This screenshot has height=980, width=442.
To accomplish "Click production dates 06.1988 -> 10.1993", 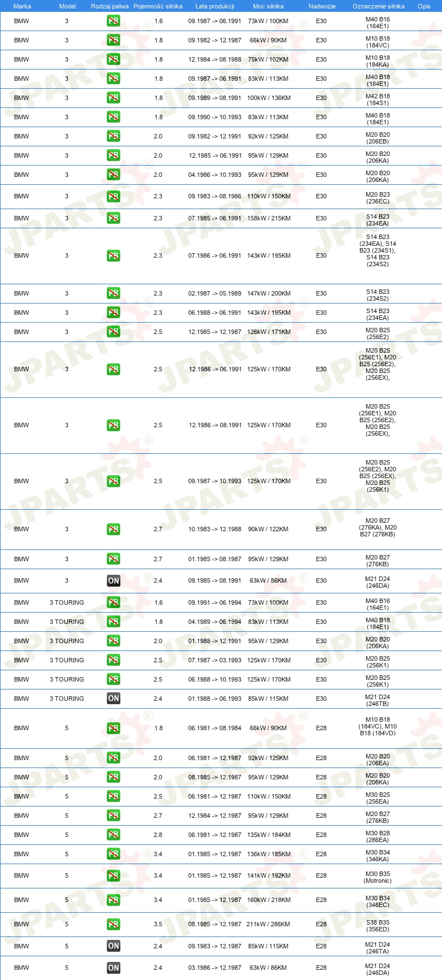I will [215, 679].
